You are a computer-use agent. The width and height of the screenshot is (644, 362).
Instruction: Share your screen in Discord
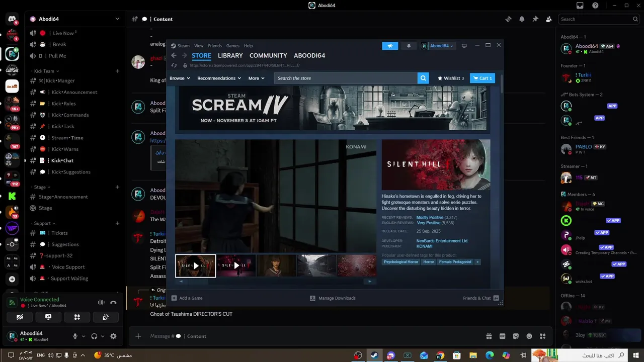point(48,317)
